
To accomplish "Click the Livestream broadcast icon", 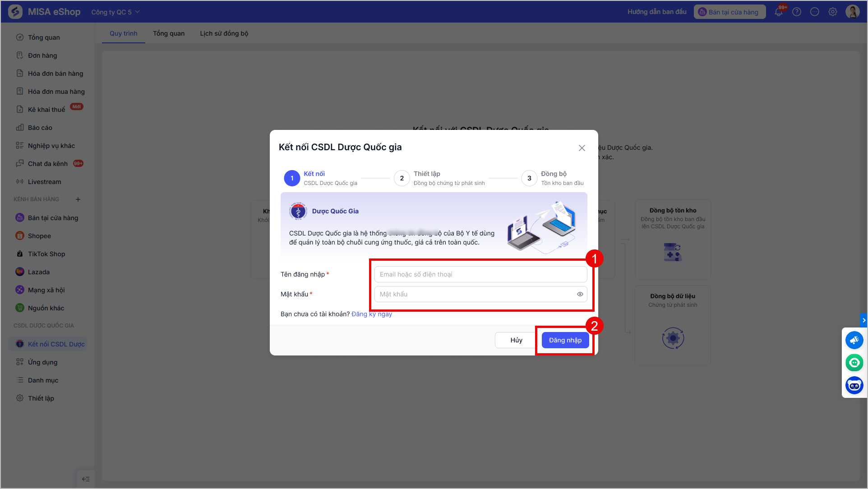I will tap(20, 182).
